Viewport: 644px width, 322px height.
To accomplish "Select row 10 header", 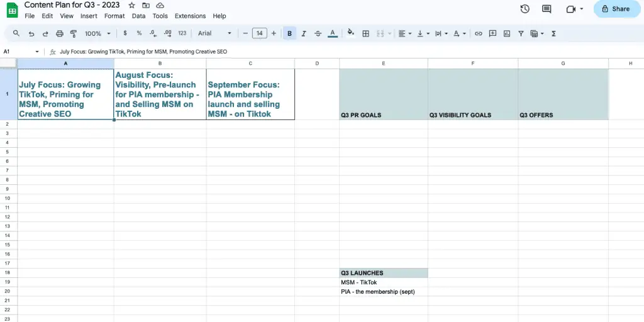I will point(8,198).
